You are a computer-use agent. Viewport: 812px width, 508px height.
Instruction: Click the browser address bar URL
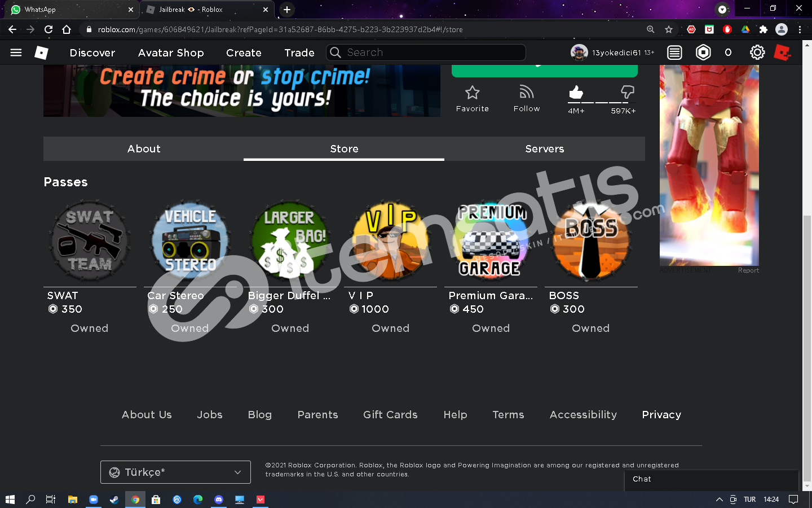pyautogui.click(x=280, y=29)
